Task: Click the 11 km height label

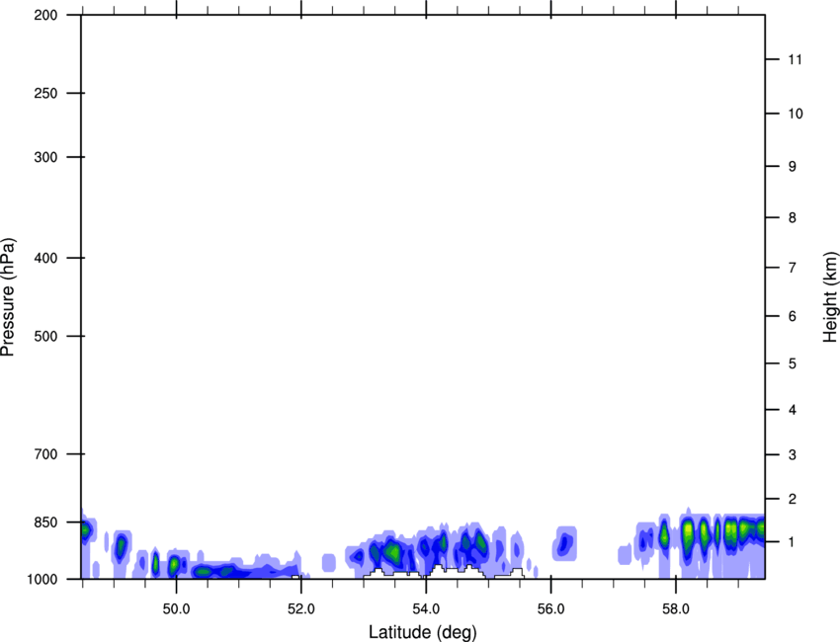Action: 796,59
